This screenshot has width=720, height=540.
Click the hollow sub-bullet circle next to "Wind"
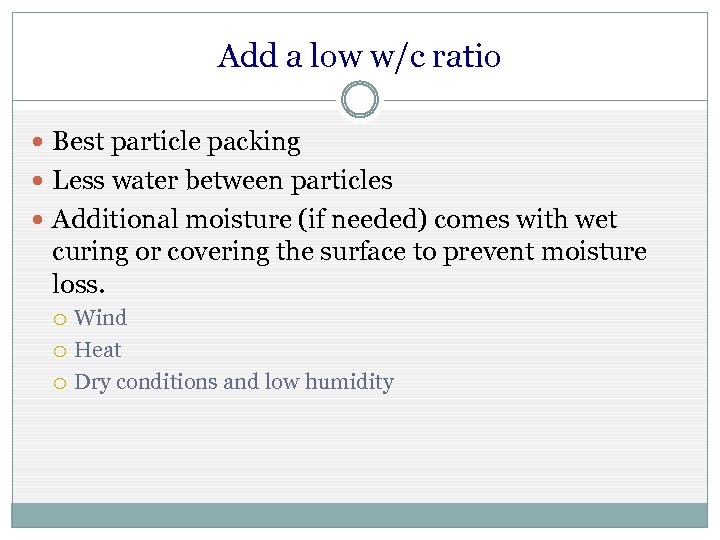pos(61,319)
